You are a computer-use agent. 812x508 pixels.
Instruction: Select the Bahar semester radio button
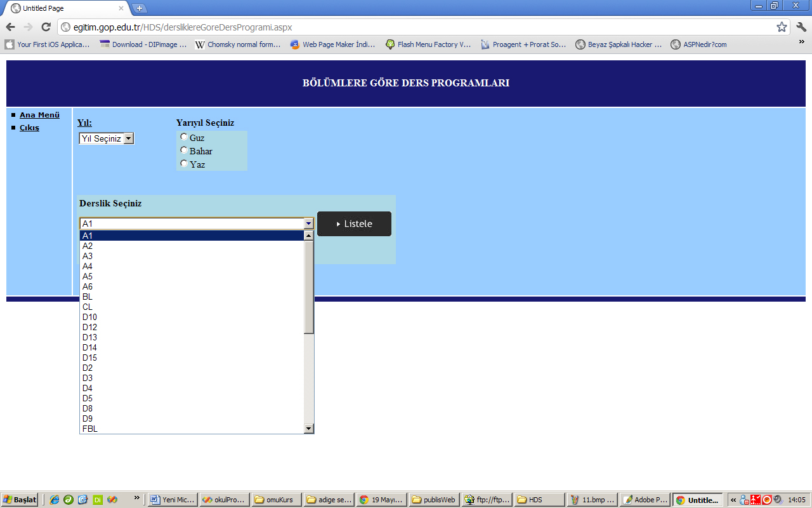(x=184, y=150)
